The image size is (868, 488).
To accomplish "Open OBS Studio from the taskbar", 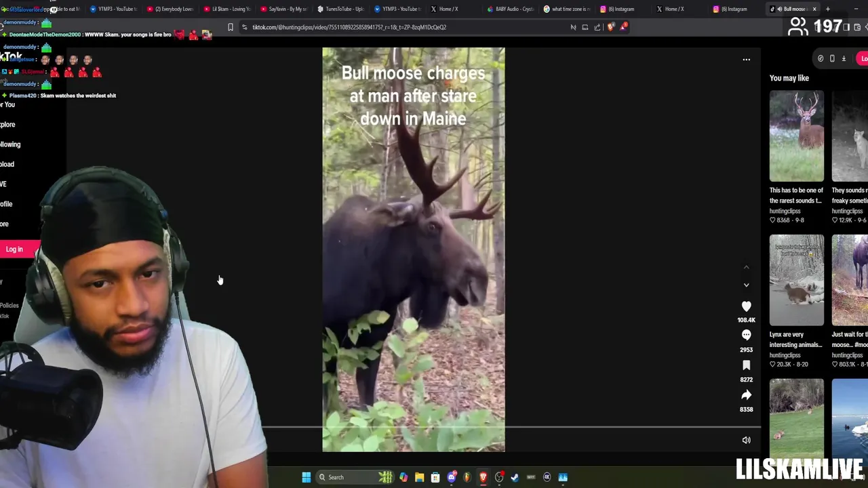I will pos(499,477).
